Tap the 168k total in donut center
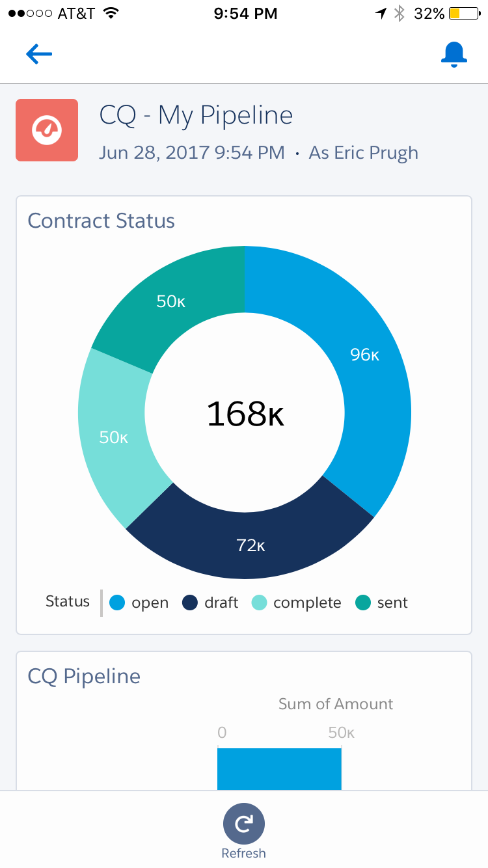488x868 pixels. tap(245, 414)
